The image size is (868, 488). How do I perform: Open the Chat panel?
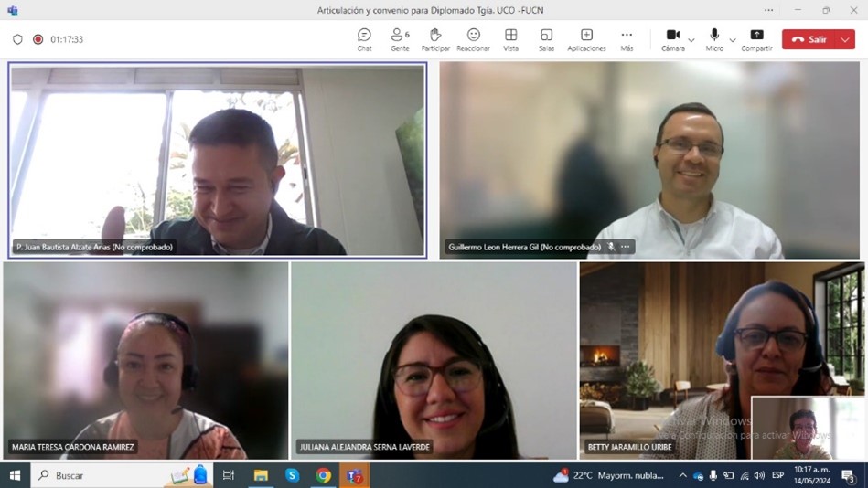364,39
